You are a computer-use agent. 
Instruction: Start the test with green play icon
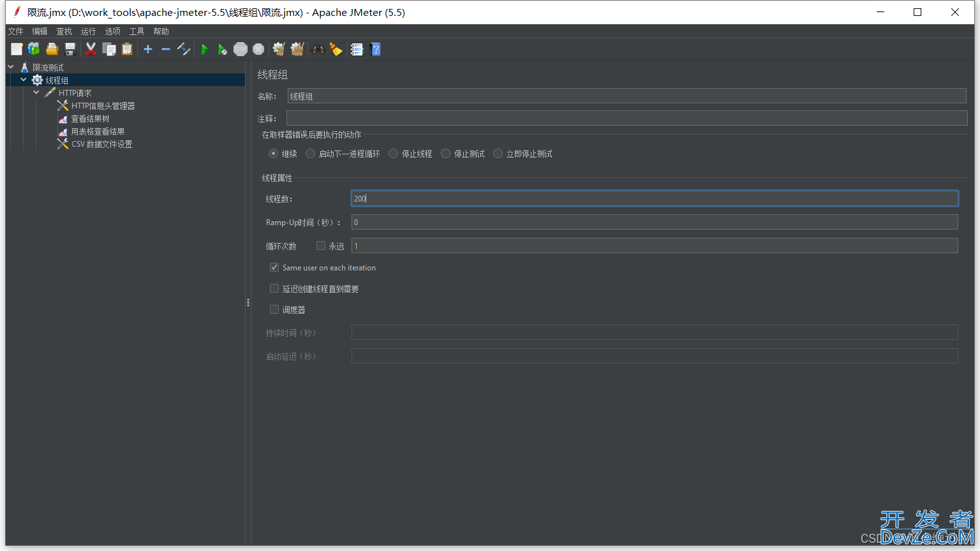pos(205,49)
